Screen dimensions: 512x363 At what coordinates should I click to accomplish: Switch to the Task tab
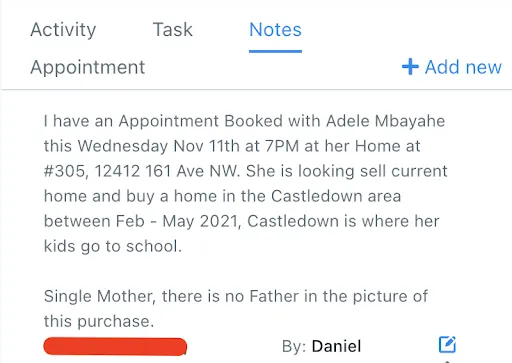coord(173,30)
